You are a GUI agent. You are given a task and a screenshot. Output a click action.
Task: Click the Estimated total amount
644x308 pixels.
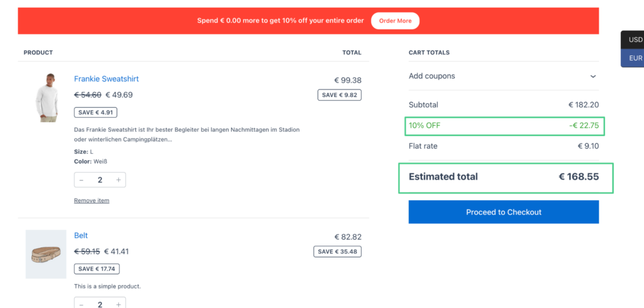pyautogui.click(x=579, y=177)
